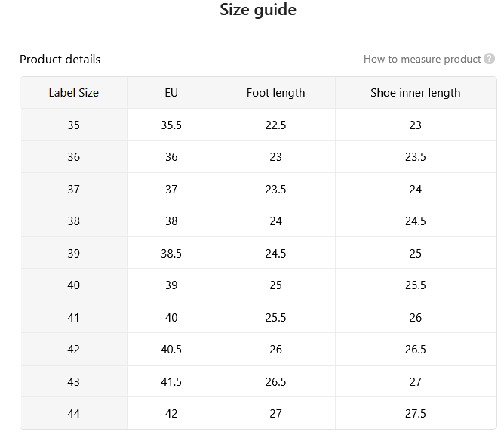Click shoe inner length 26.5 cell
Viewport: 504px width, 438px height.
click(415, 350)
